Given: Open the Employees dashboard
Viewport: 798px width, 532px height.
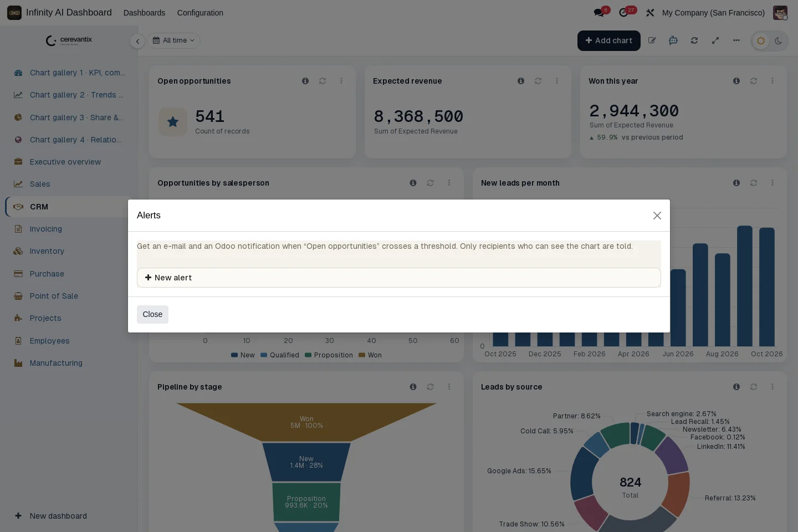Looking at the screenshot, I should click(x=69, y=341).
